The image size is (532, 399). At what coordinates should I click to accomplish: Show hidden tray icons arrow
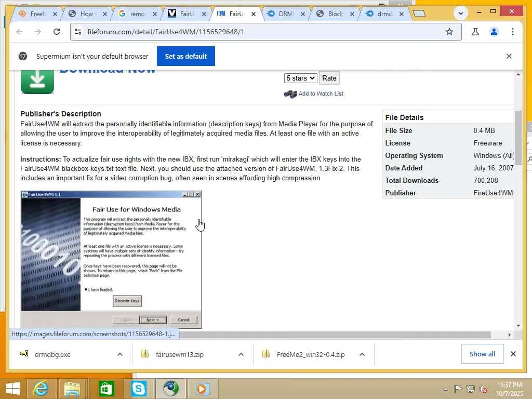click(445, 390)
